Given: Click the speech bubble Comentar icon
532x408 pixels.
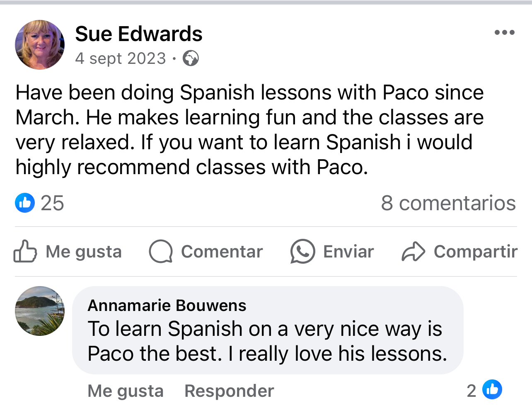Looking at the screenshot, I should (x=161, y=251).
